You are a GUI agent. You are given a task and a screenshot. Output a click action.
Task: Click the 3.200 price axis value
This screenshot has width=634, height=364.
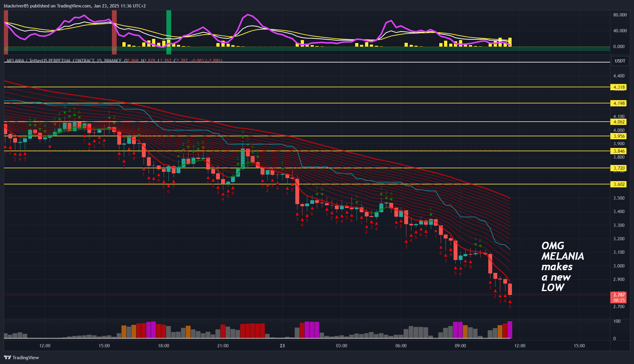click(x=619, y=239)
